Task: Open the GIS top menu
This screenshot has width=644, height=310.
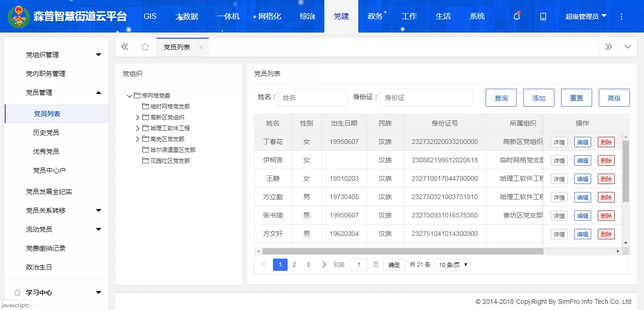Action: (x=150, y=17)
